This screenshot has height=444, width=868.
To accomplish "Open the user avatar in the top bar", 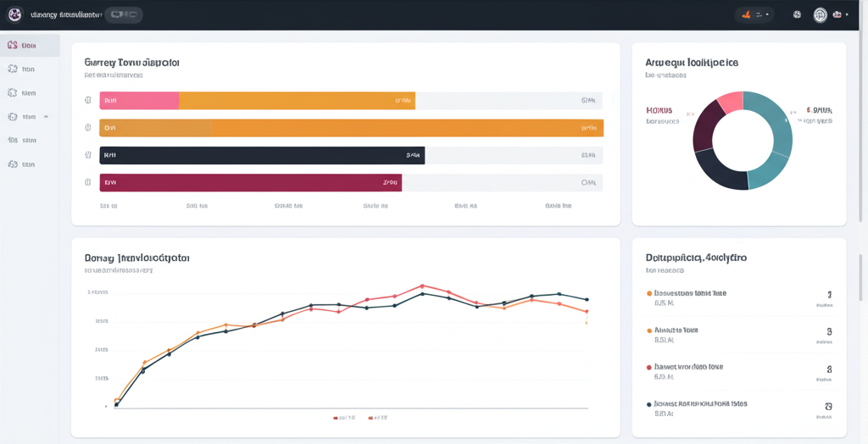I will (820, 14).
